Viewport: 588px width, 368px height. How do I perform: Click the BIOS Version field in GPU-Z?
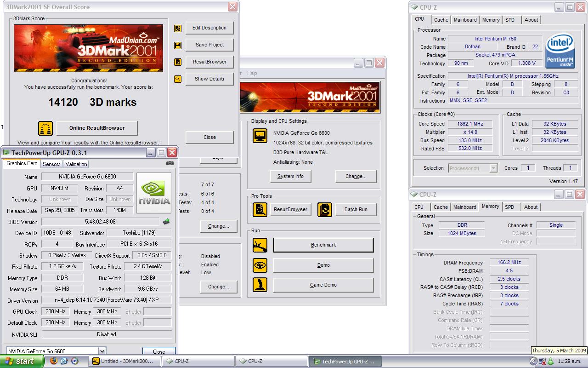coord(100,222)
